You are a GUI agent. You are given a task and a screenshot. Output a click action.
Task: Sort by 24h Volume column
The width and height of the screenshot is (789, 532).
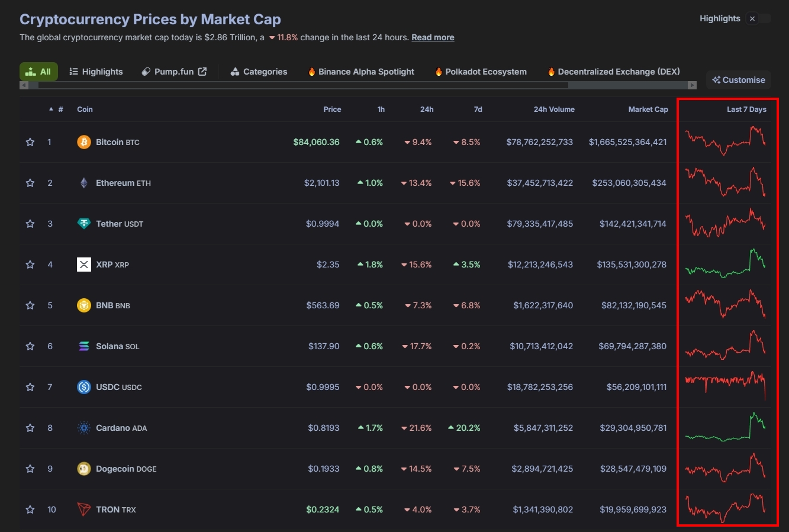[554, 109]
